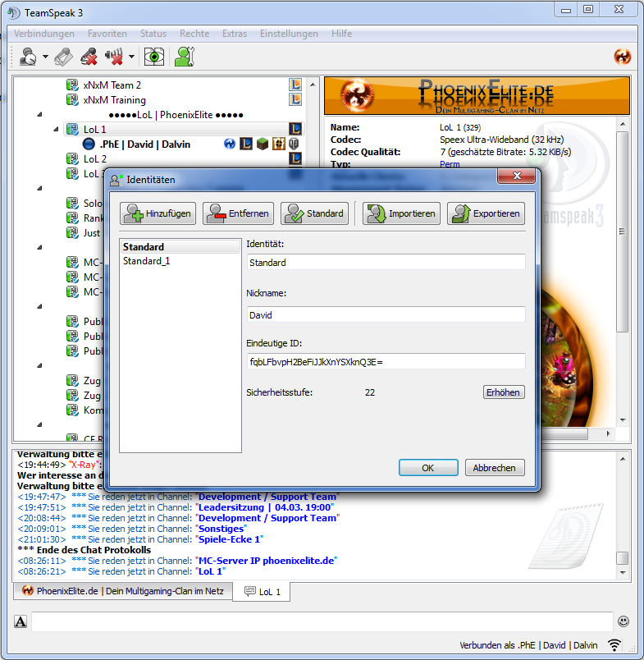Open the Status menu
644x660 pixels.
pyautogui.click(x=153, y=34)
